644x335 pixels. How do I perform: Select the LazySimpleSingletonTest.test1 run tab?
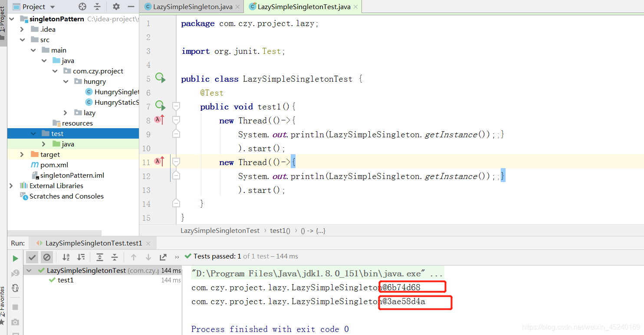(93, 243)
